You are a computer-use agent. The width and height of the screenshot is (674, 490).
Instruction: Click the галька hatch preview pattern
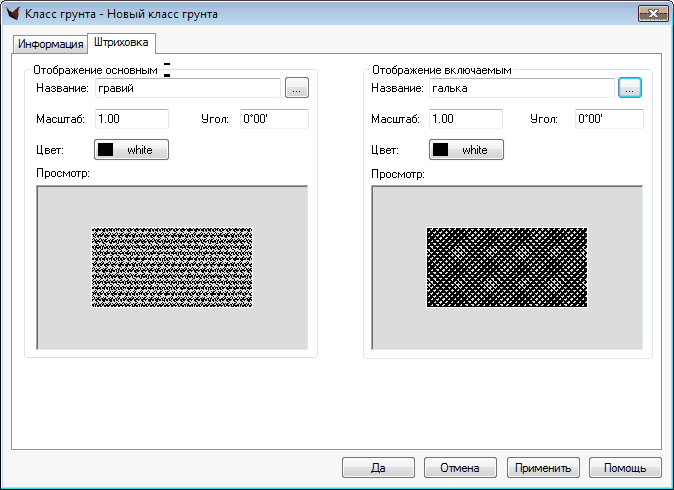pyautogui.click(x=507, y=267)
